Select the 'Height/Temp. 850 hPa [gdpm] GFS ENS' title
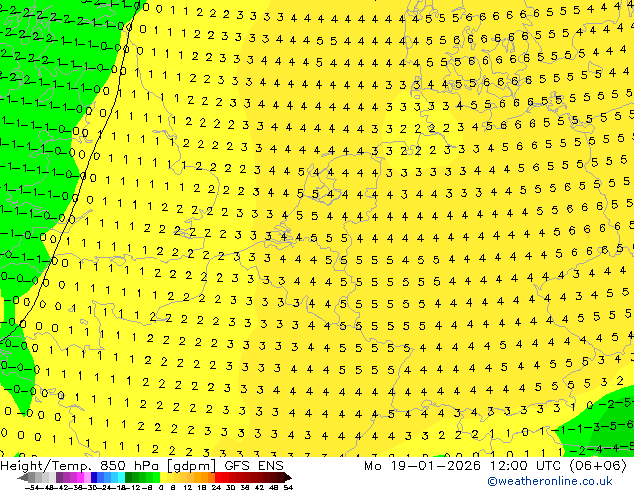This screenshot has width=634, height=490. pos(142,466)
